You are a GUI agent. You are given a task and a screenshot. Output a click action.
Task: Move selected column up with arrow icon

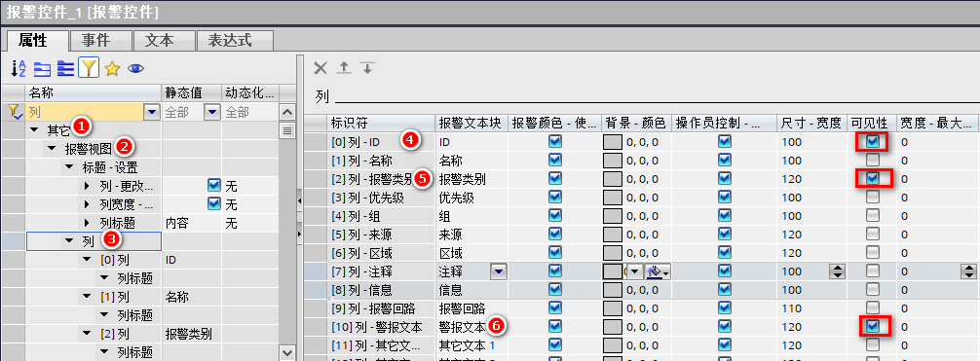coord(344,67)
